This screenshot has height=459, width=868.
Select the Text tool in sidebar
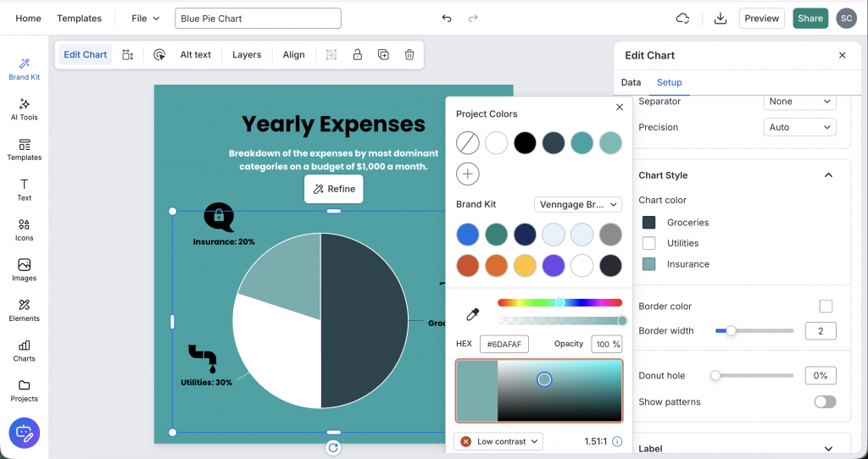click(x=25, y=191)
